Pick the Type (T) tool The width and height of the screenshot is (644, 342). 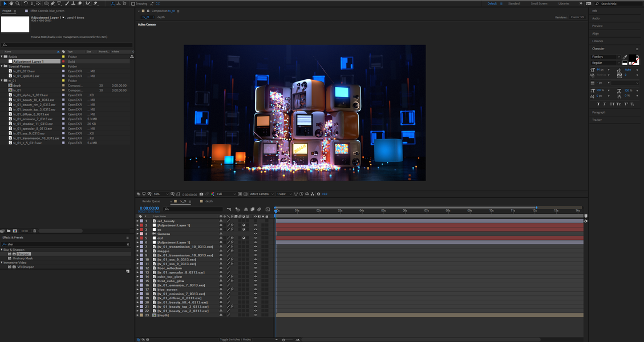click(59, 3)
